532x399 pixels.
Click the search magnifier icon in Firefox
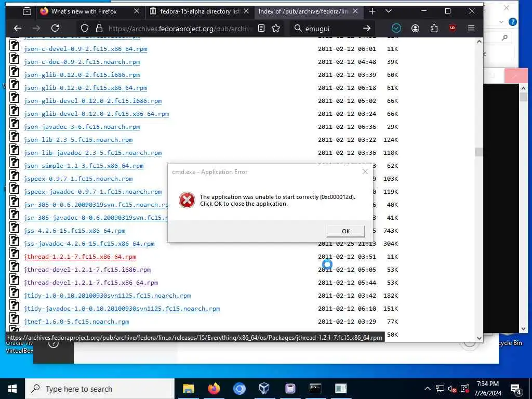tap(298, 28)
